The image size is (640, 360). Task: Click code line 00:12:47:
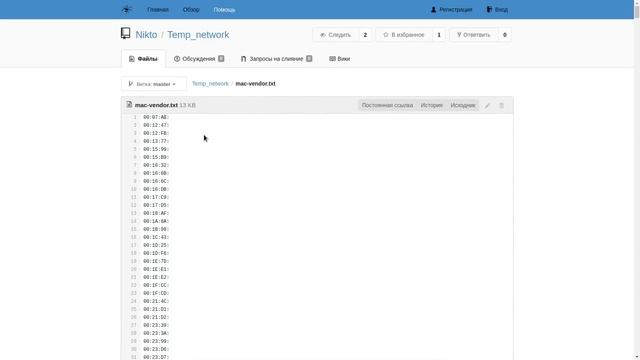156,125
